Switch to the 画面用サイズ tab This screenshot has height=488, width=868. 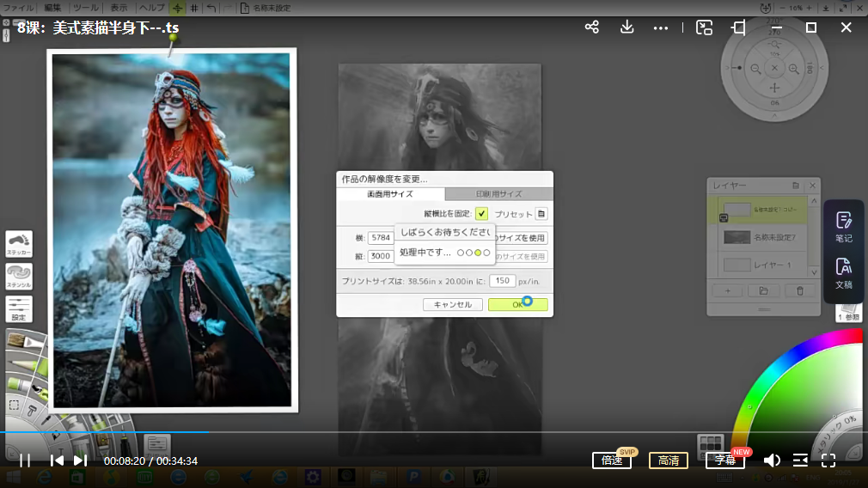click(x=390, y=193)
